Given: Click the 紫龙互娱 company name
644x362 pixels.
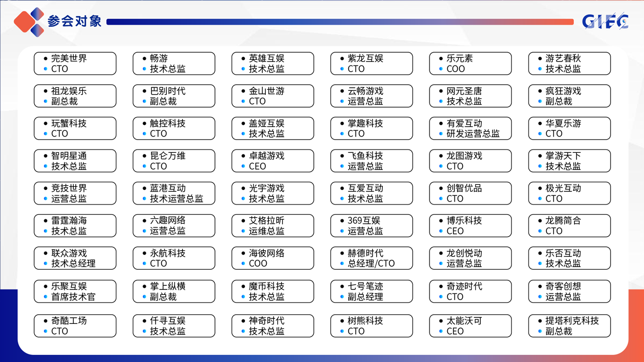Looking at the screenshot, I should pos(365,58).
